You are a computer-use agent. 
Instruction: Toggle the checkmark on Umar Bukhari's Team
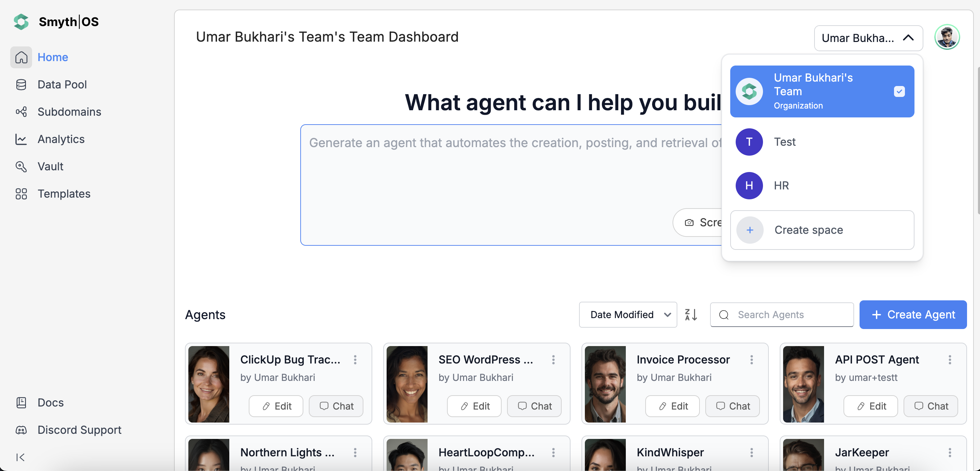[899, 91]
